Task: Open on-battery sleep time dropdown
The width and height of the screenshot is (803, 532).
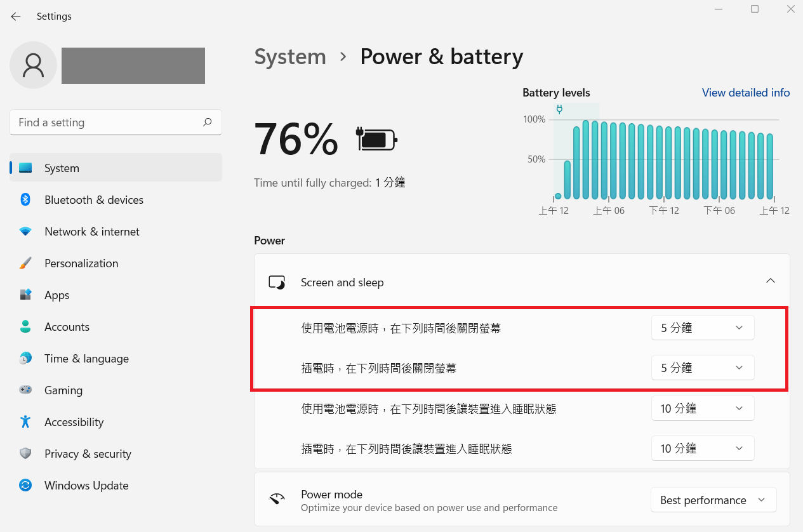Action: (x=703, y=408)
